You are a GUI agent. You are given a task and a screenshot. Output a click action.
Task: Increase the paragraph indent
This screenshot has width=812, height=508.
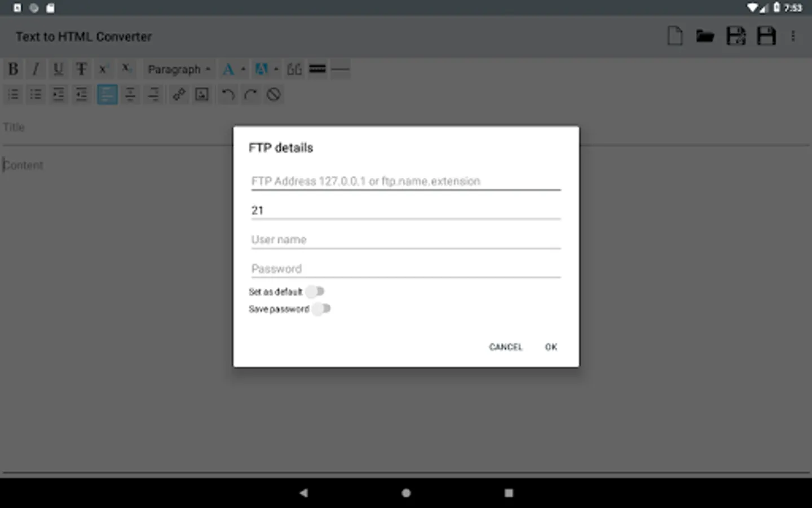pos(58,94)
